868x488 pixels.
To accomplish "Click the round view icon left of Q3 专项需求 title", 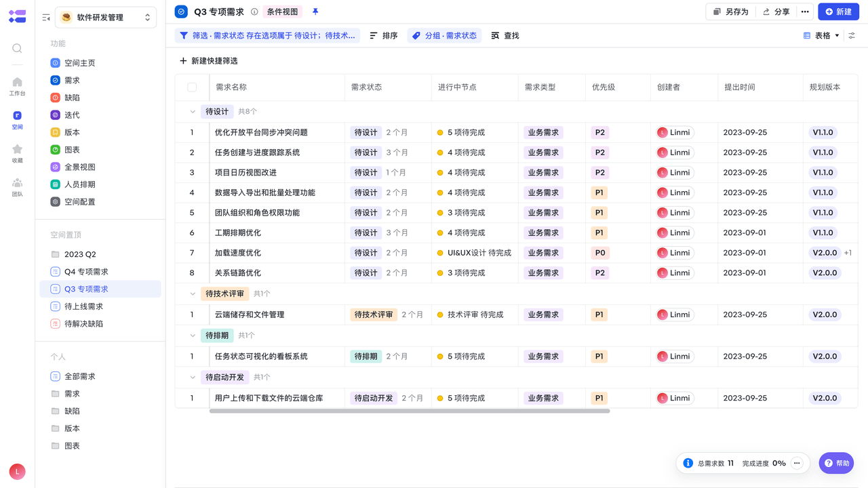I will tap(181, 12).
